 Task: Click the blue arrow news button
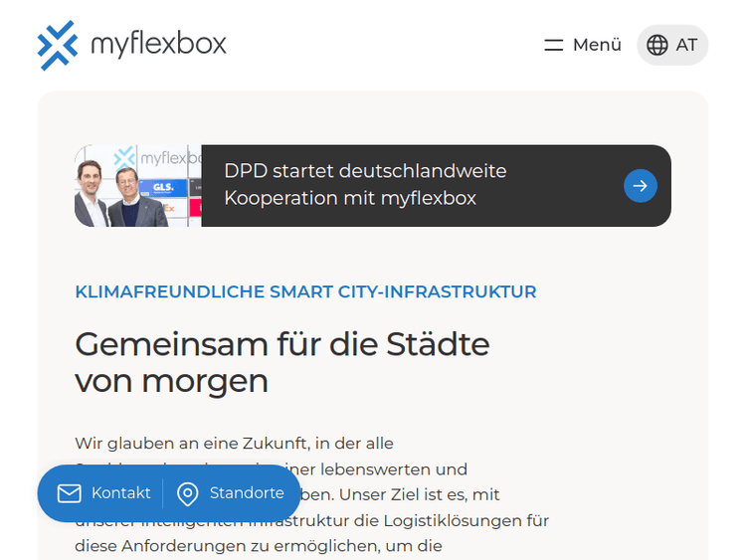click(x=640, y=186)
